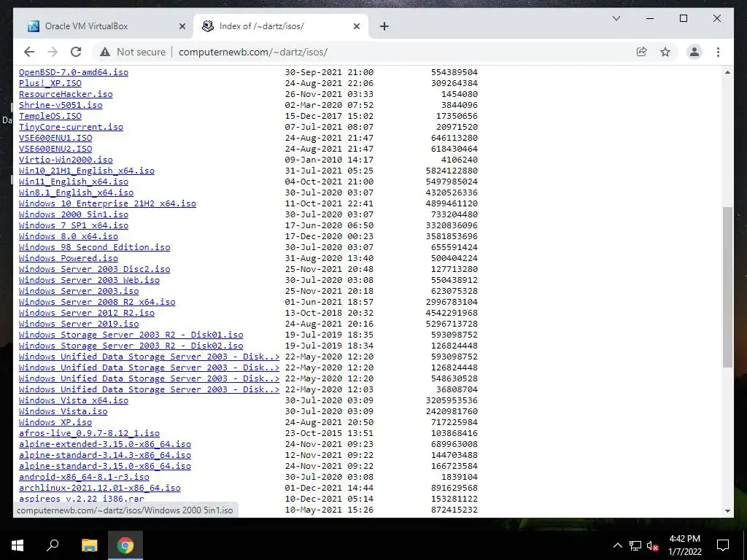The height and width of the screenshot is (560, 747).
Task: Download Windows 7 SP1 x64.iso
Action: (74, 226)
